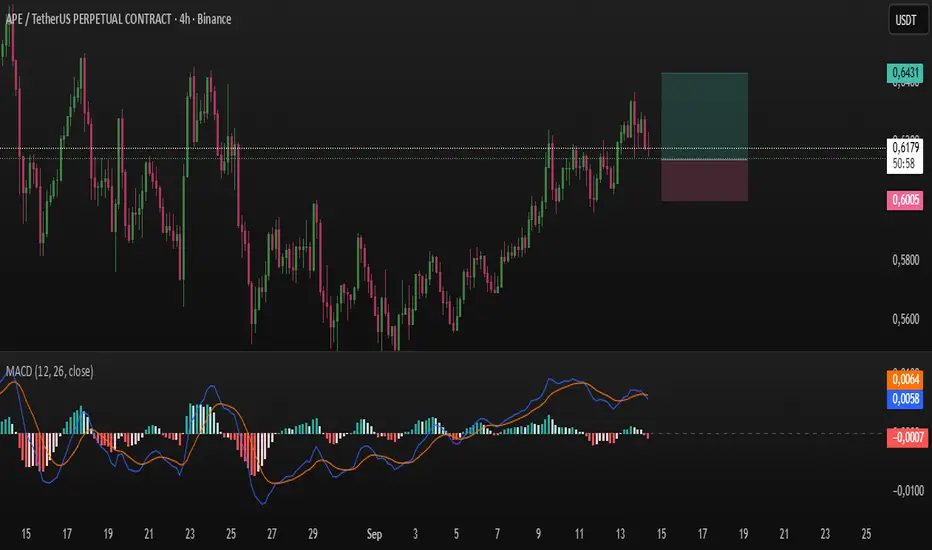This screenshot has height=550, width=932.
Task: Click the pink 0,6005 stop-loss price label
Action: pos(903,200)
